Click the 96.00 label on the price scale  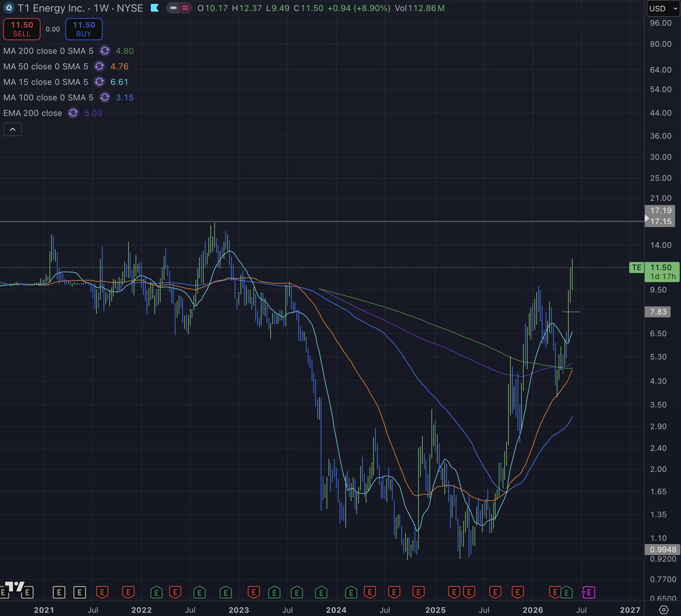(662, 23)
